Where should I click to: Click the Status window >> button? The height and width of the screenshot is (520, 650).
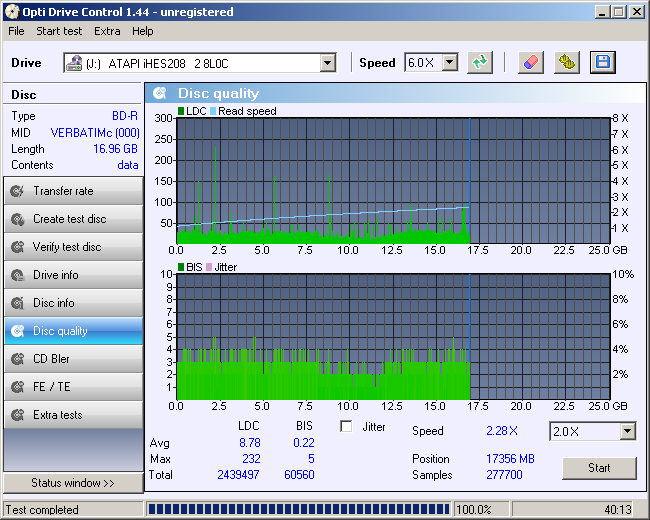(73, 483)
